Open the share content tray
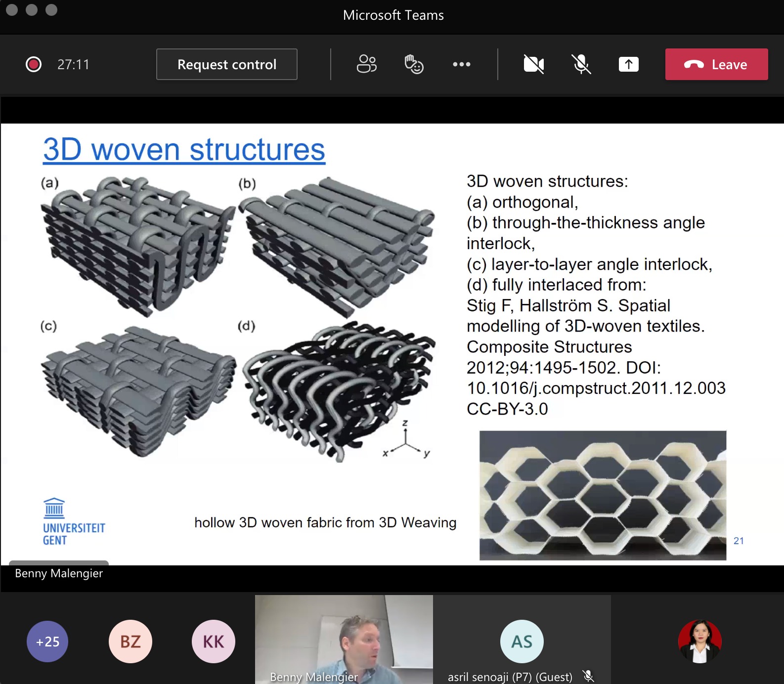Image resolution: width=784 pixels, height=684 pixels. click(x=628, y=64)
